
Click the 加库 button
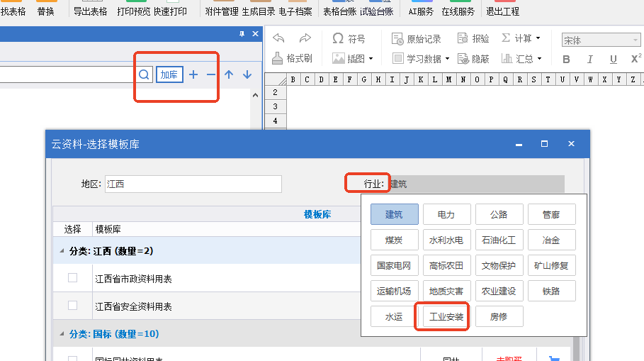169,74
